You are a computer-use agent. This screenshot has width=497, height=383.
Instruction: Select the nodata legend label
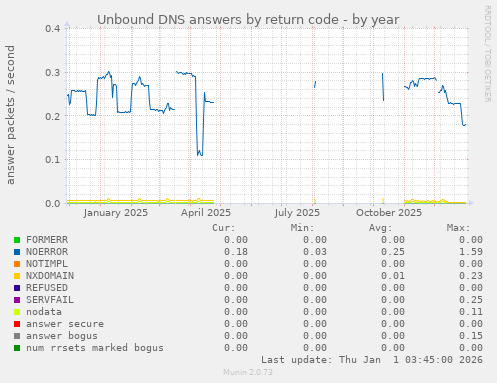click(44, 312)
